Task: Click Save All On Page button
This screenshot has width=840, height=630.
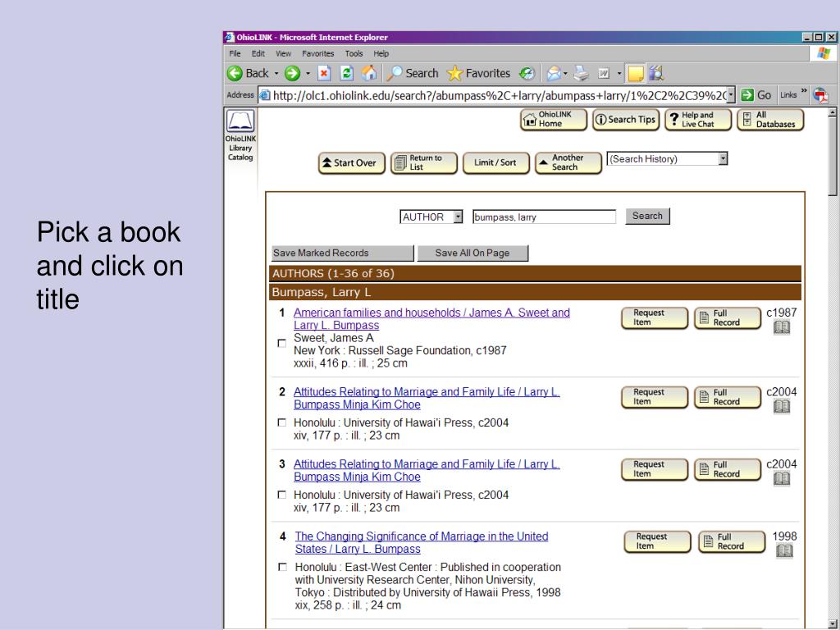Action: [x=472, y=253]
